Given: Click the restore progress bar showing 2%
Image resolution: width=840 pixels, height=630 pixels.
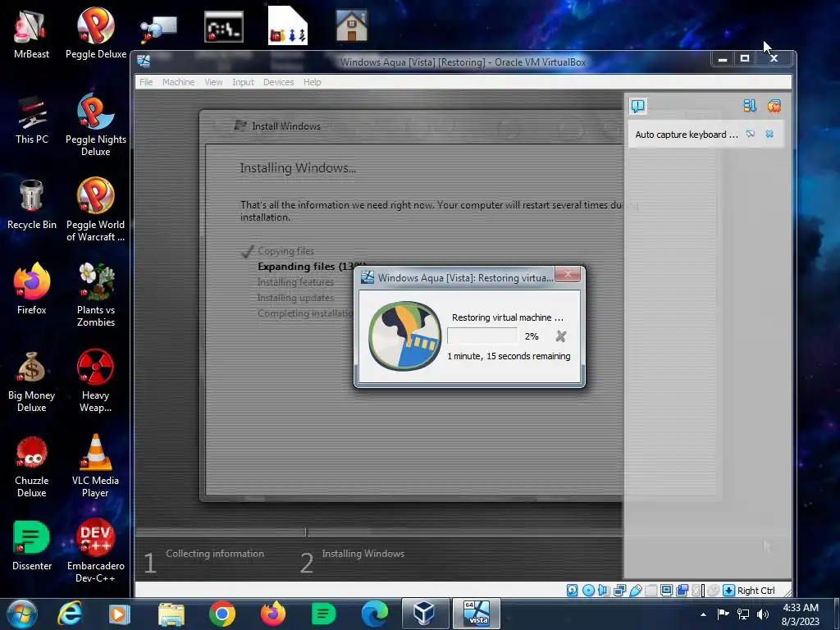Looking at the screenshot, I should tap(482, 336).
